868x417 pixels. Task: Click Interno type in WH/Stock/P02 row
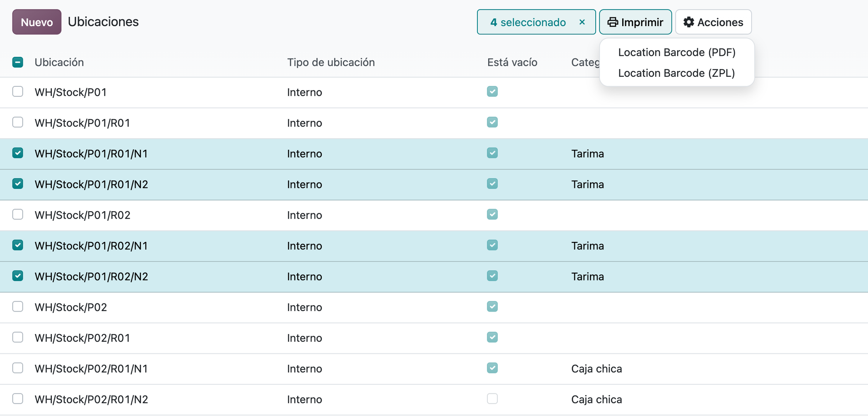[305, 307]
